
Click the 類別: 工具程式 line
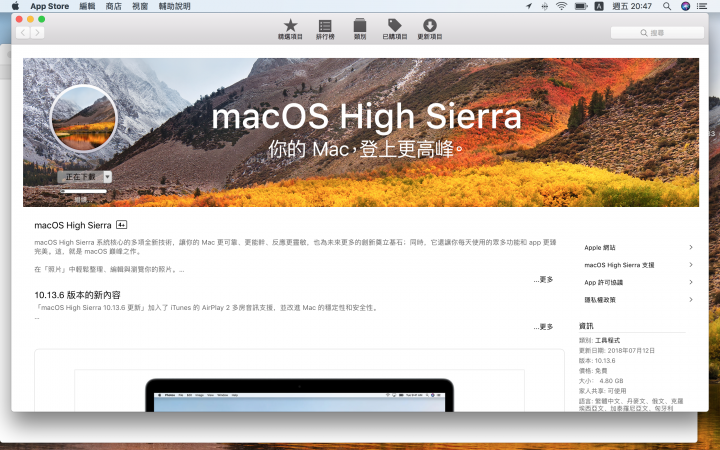click(599, 340)
